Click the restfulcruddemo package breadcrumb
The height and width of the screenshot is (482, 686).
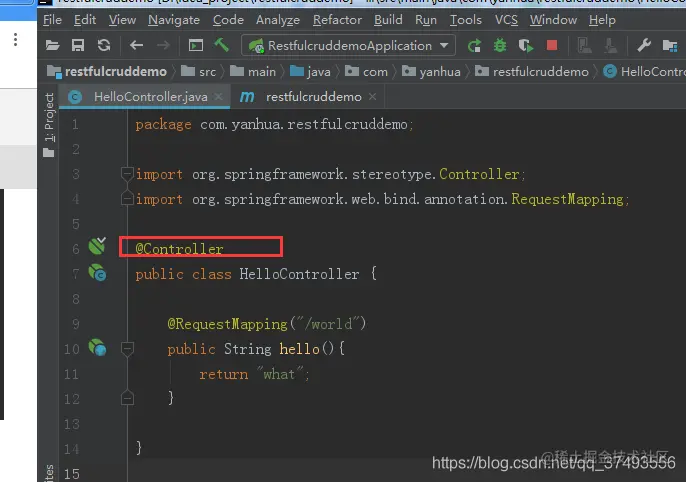pyautogui.click(x=532, y=71)
